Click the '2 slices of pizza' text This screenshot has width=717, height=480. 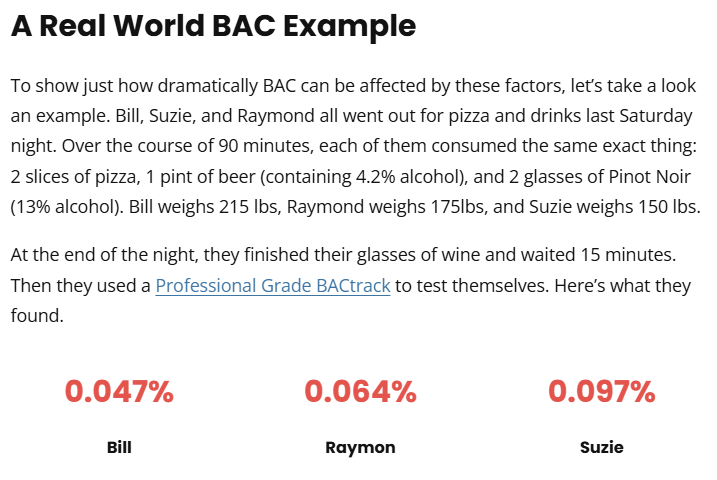click(75, 176)
